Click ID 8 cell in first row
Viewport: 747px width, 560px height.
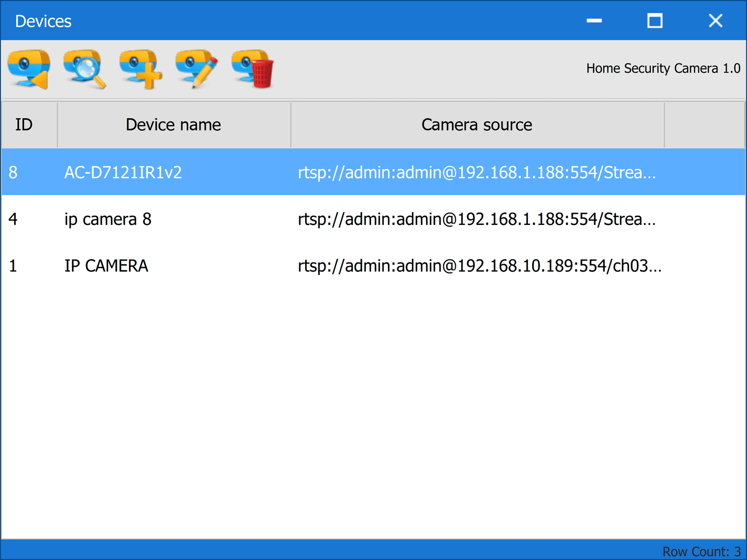[x=13, y=172]
